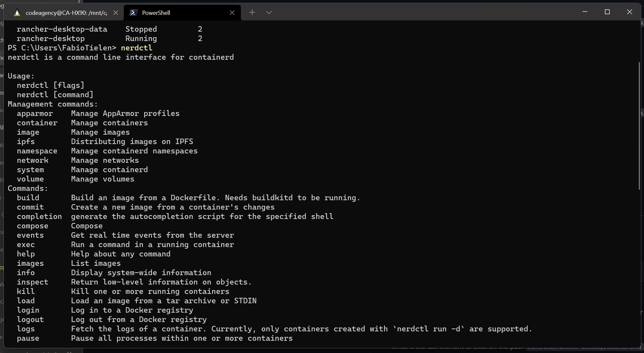
Task: Open a new tab with the plus icon
Action: (x=252, y=12)
